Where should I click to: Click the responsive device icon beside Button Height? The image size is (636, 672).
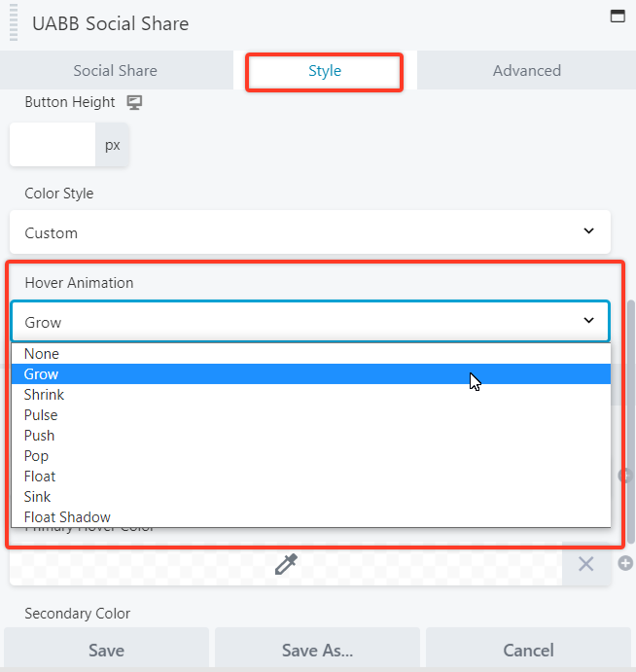pyautogui.click(x=135, y=102)
